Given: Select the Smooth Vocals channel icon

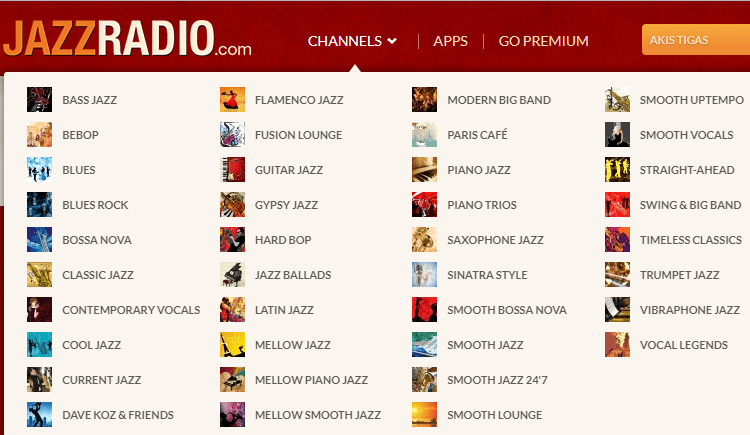Looking at the screenshot, I should [617, 134].
